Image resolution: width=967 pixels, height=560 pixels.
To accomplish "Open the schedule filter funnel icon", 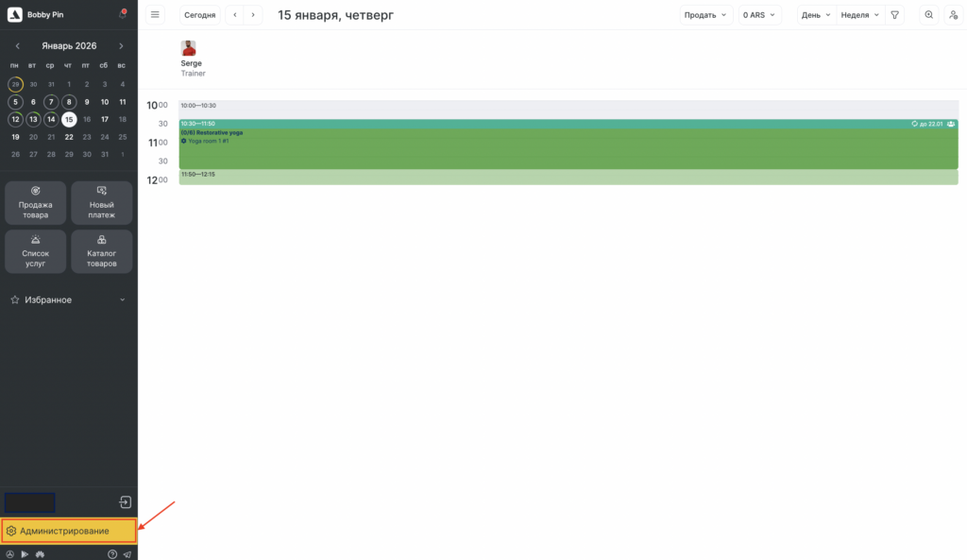I will 895,15.
